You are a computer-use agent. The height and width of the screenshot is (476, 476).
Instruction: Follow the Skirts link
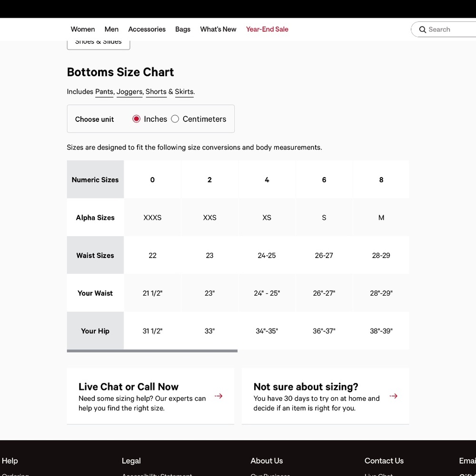(x=184, y=92)
